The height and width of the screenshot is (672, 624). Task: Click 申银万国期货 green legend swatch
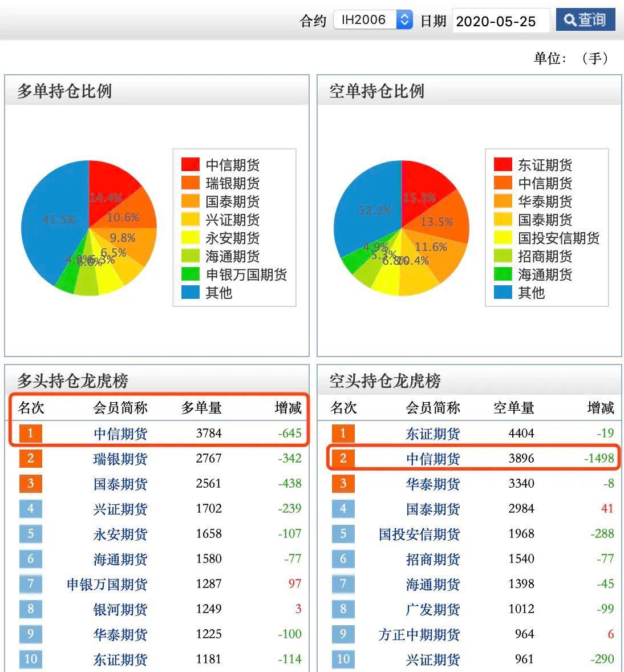pyautogui.click(x=191, y=274)
